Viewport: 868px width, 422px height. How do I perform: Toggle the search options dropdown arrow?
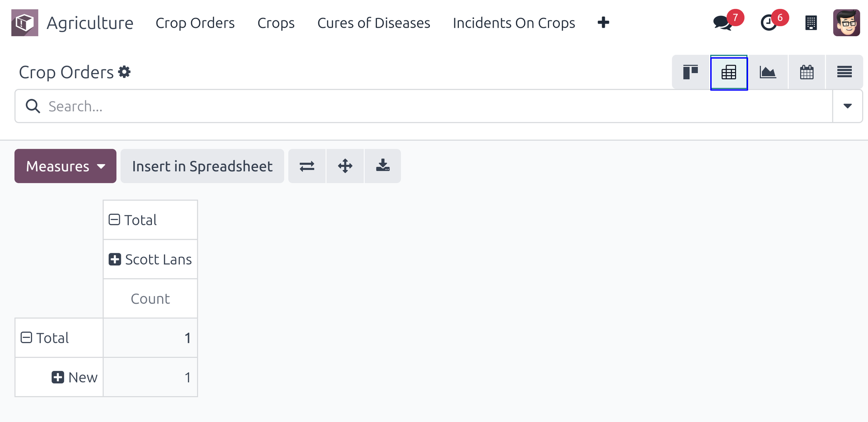tap(847, 106)
